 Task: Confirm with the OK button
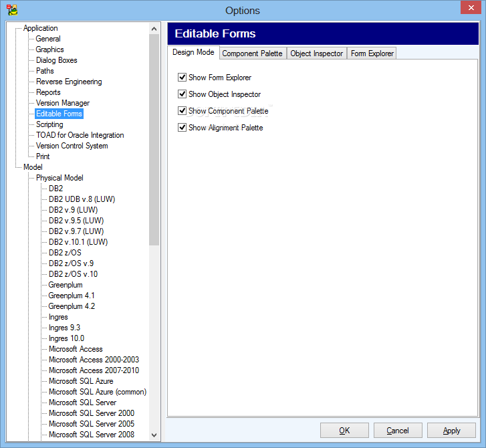click(x=344, y=431)
